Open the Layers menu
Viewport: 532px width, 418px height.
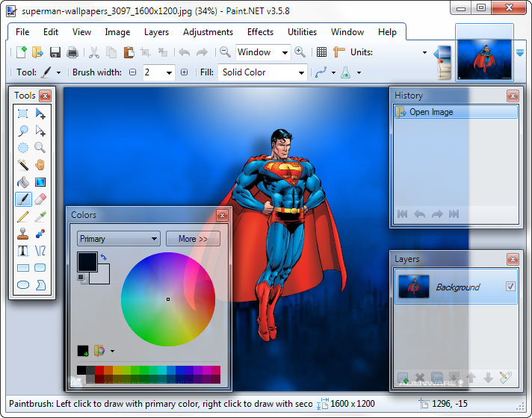tap(156, 32)
